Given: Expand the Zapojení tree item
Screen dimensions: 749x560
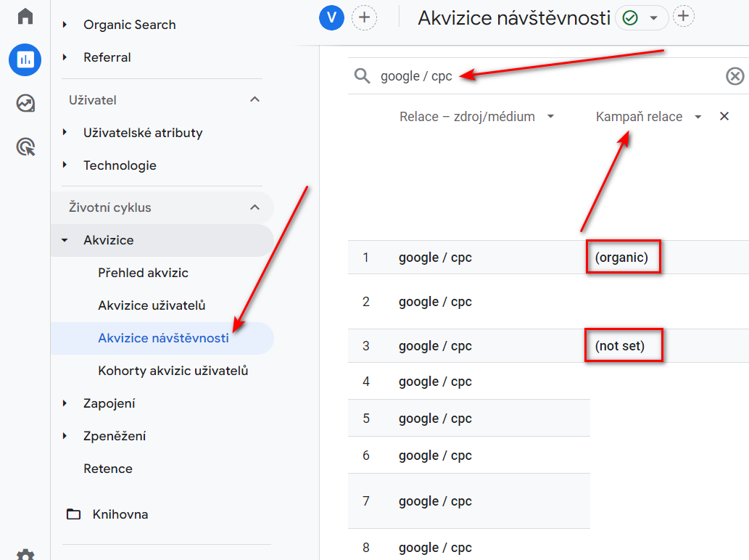Looking at the screenshot, I should click(65, 403).
